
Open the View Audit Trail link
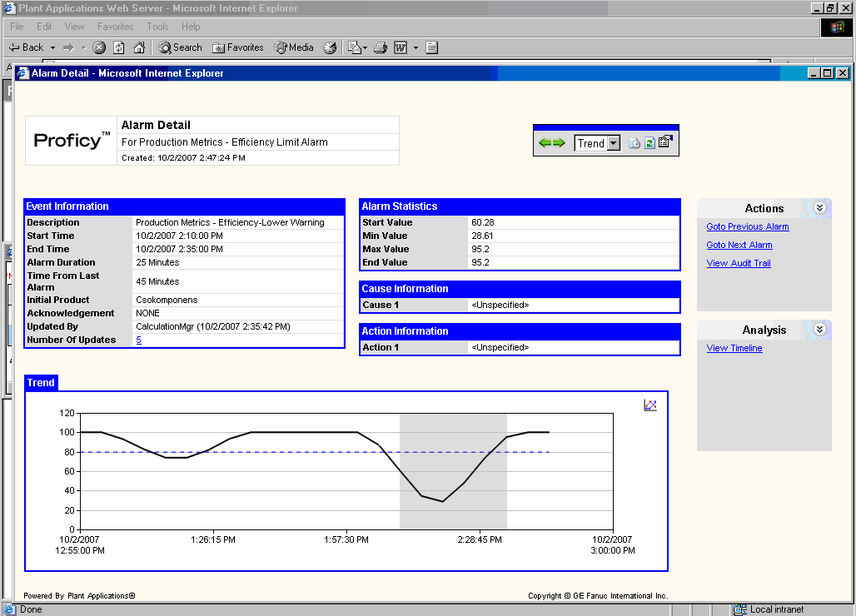point(739,263)
